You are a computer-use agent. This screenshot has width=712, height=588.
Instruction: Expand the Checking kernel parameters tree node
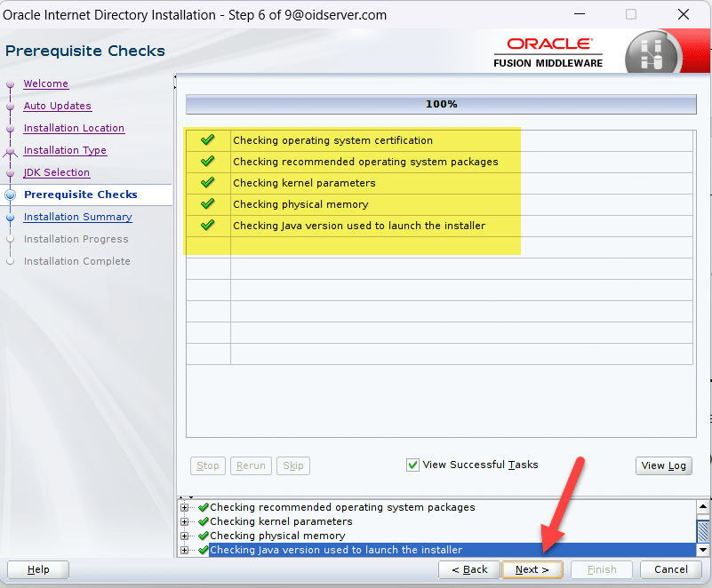tap(185, 521)
